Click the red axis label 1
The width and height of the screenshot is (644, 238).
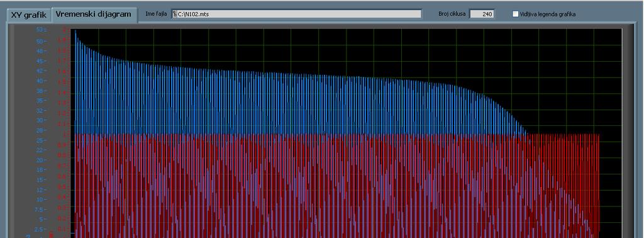coord(64,134)
